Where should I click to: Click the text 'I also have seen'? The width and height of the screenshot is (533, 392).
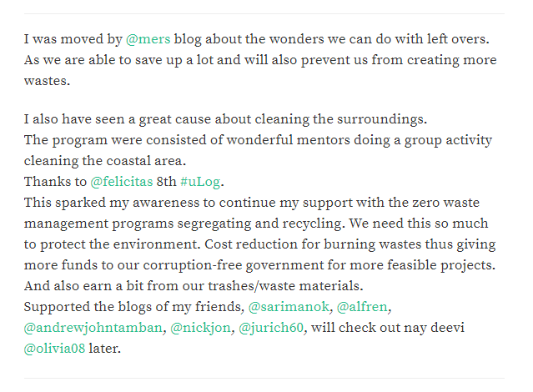tap(74, 119)
